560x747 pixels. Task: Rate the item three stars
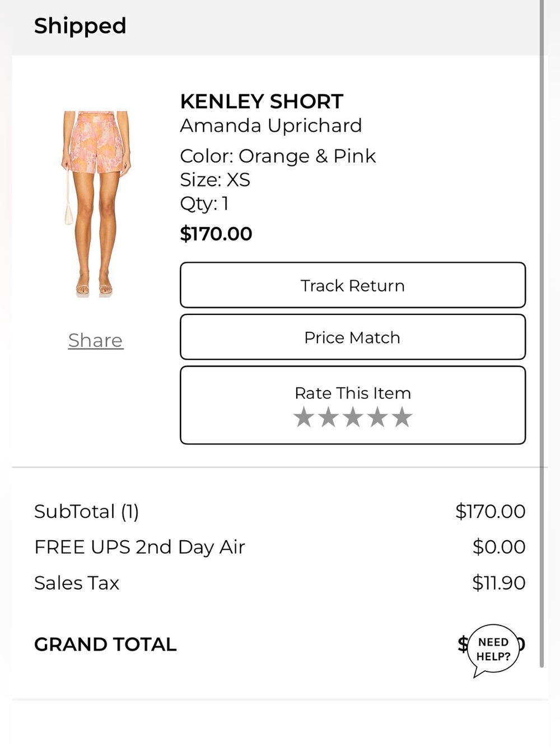[x=353, y=417]
